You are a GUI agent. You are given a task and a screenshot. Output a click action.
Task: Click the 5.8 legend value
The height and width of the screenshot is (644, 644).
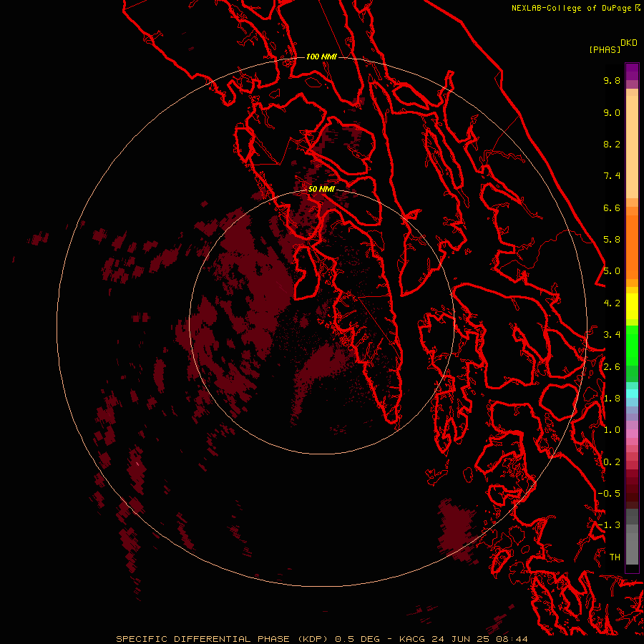click(x=612, y=240)
